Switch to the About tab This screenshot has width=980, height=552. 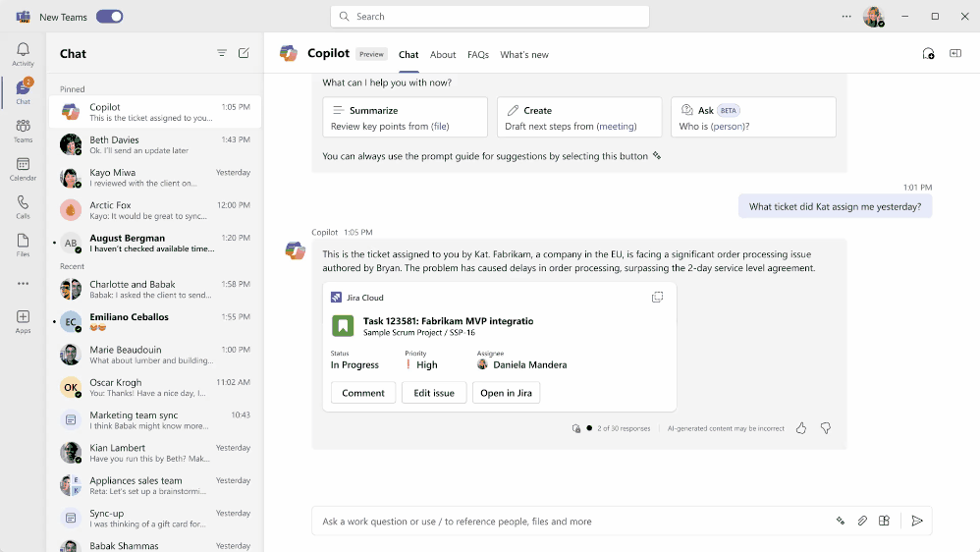coord(443,54)
